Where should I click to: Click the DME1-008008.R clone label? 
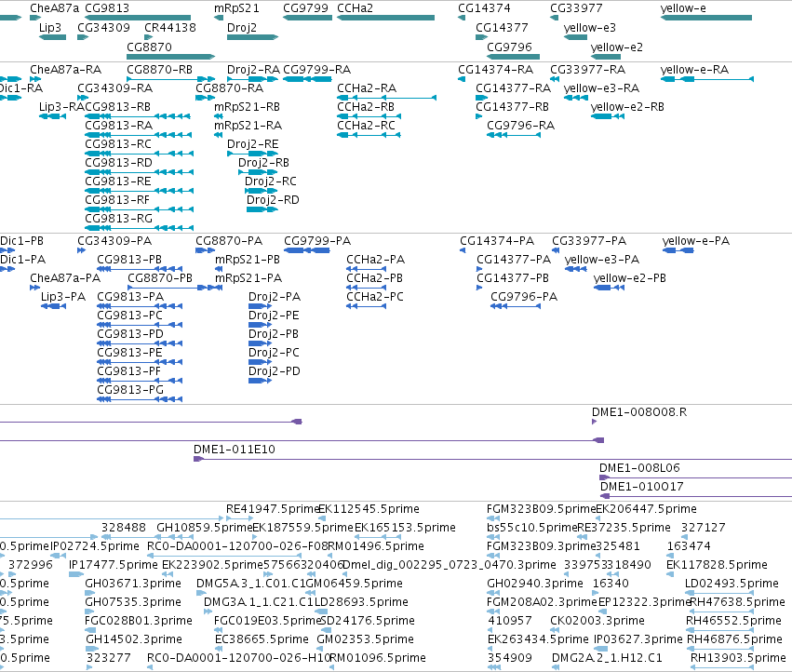pyautogui.click(x=639, y=411)
